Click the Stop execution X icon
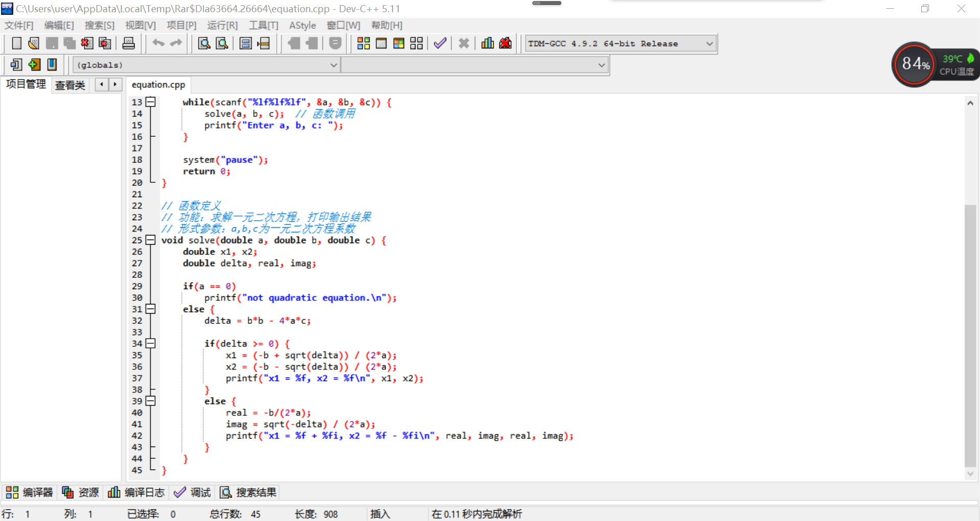 coord(463,43)
